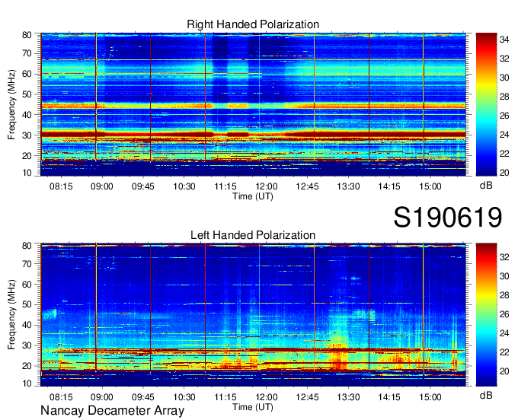This screenshot has height=420, width=518.
Task: Click 12:00 tick on Left Handed time axis
Action: click(x=267, y=397)
